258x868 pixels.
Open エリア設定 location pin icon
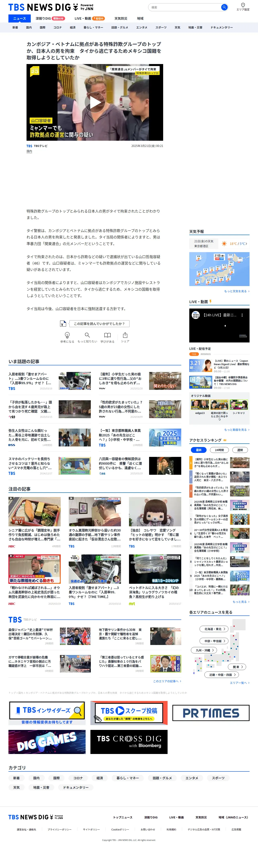click(243, 5)
